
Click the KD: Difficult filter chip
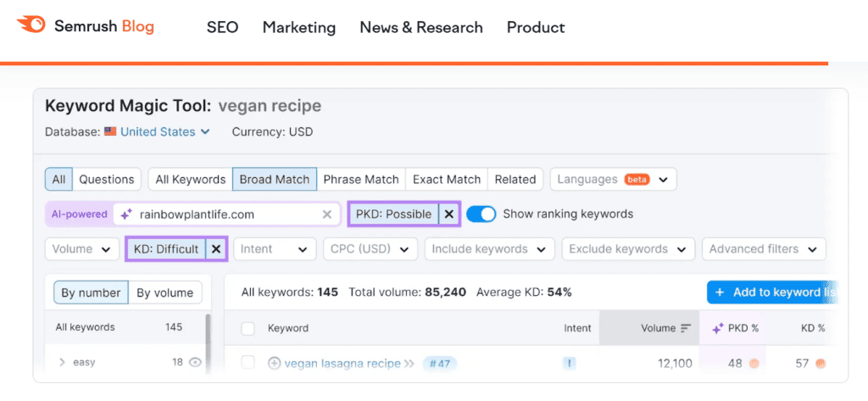click(166, 249)
